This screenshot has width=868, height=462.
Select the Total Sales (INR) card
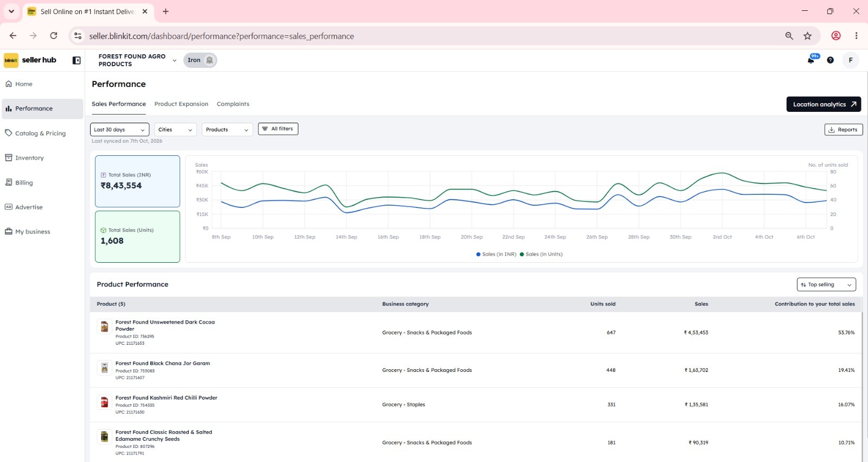pos(137,181)
